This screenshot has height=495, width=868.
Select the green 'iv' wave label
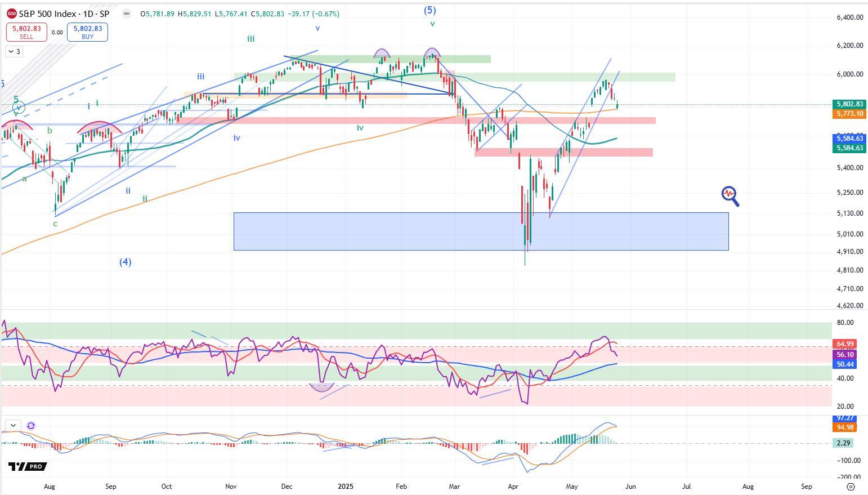click(360, 128)
